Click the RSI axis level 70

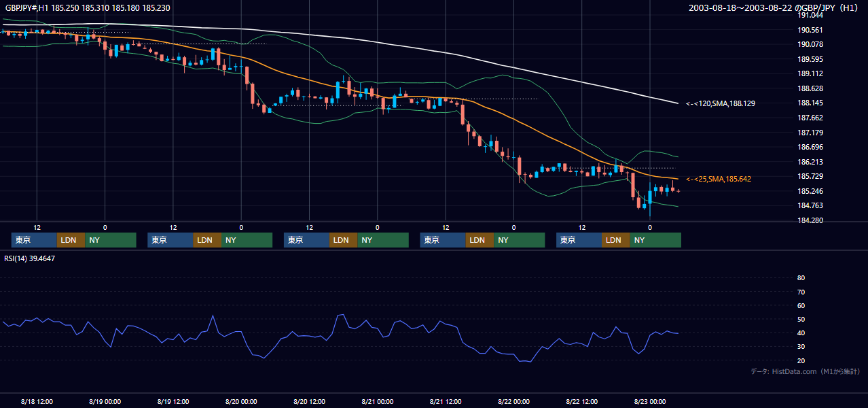pyautogui.click(x=801, y=292)
